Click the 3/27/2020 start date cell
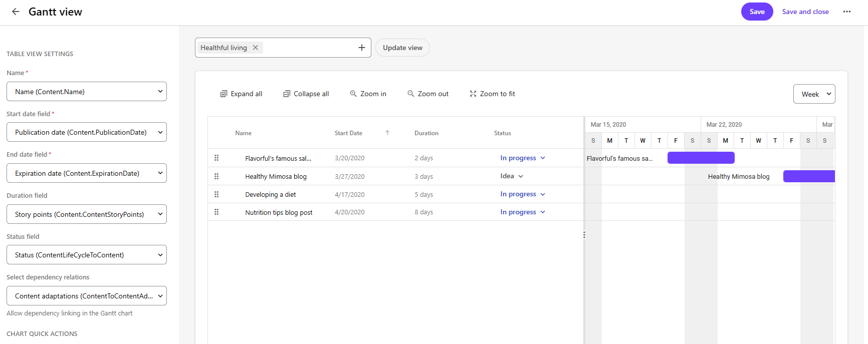Image resolution: width=868 pixels, height=344 pixels. click(350, 177)
